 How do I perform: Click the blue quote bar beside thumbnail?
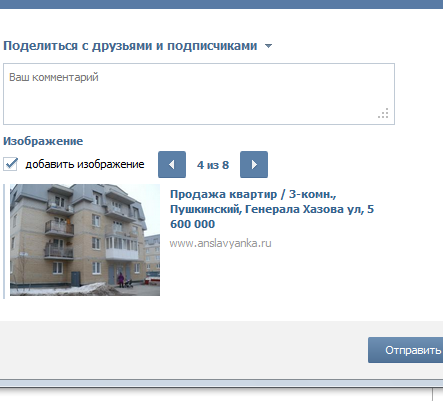click(4, 241)
